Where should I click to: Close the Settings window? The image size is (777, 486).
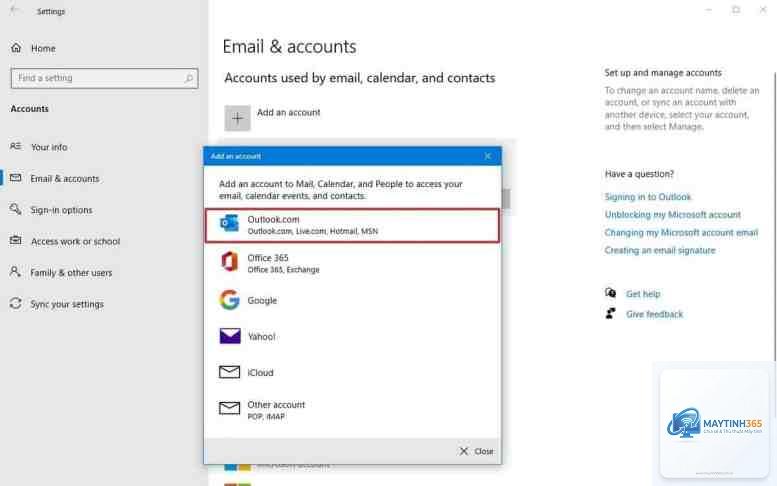pos(763,10)
